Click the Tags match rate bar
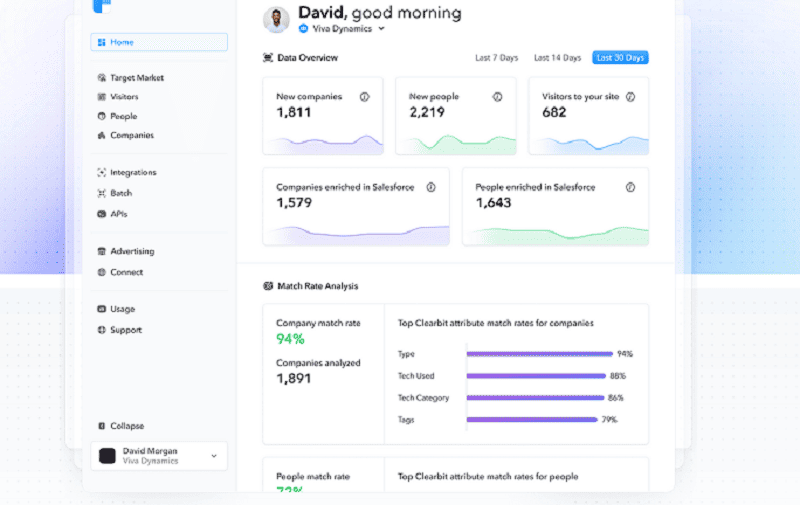The height and width of the screenshot is (505, 800). point(532,420)
